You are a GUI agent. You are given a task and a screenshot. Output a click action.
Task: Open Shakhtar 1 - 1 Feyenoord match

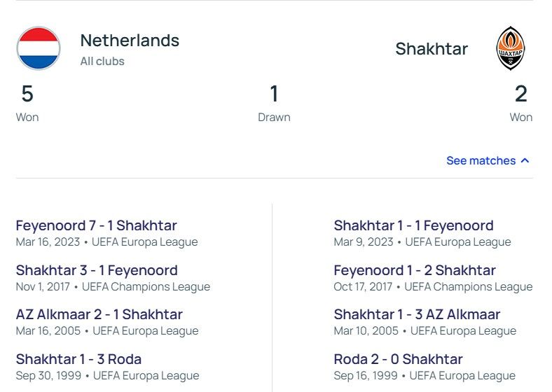413,225
